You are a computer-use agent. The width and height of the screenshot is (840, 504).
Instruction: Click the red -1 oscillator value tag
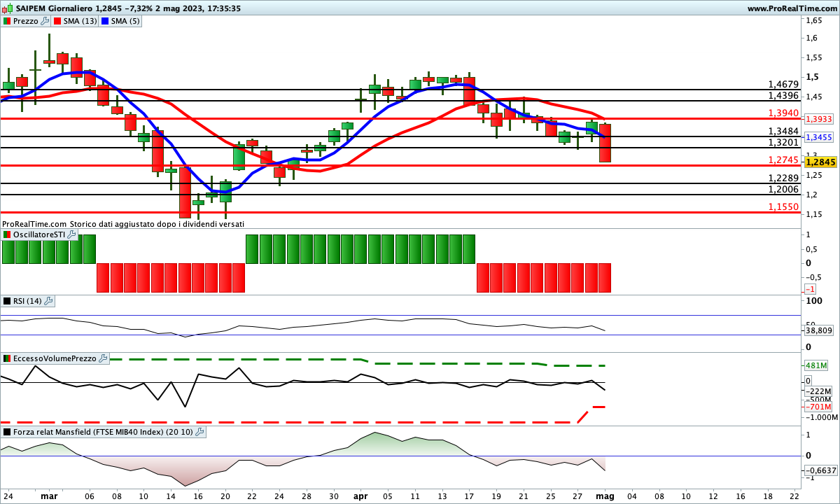[x=810, y=289]
